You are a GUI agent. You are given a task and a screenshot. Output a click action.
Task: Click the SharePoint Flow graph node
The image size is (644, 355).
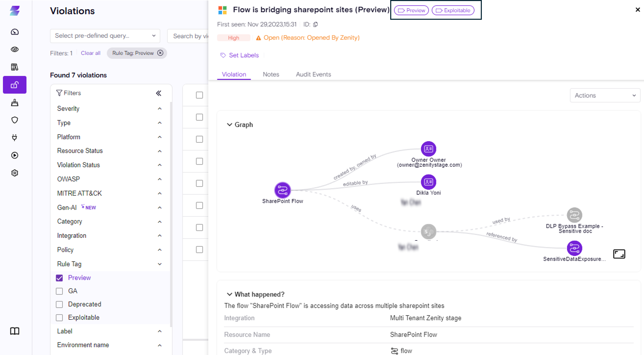(x=282, y=190)
